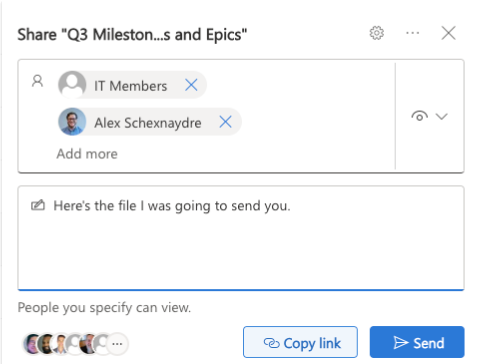This screenshot has height=364, width=482.
Task: Send the sharing invitation
Action: pyautogui.click(x=417, y=342)
